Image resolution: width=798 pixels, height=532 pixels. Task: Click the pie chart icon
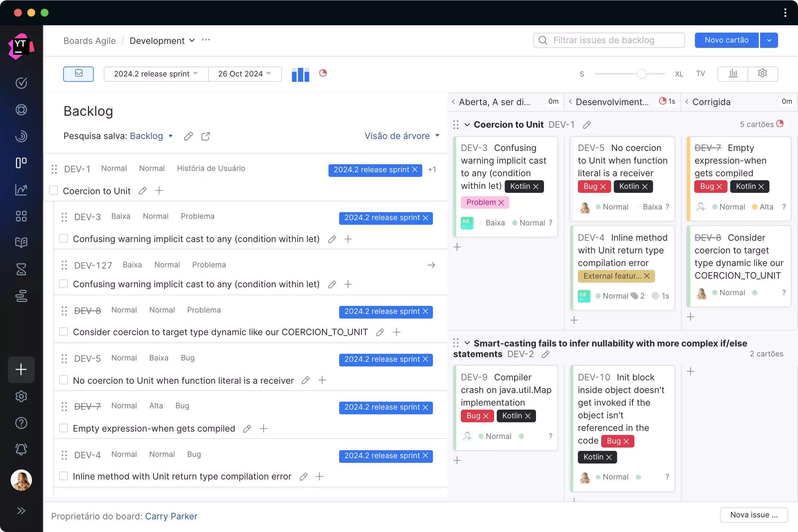[324, 73]
